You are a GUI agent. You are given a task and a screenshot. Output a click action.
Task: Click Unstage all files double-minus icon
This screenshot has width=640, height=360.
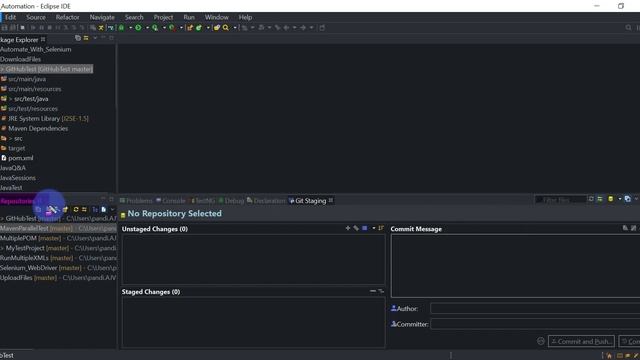click(381, 291)
